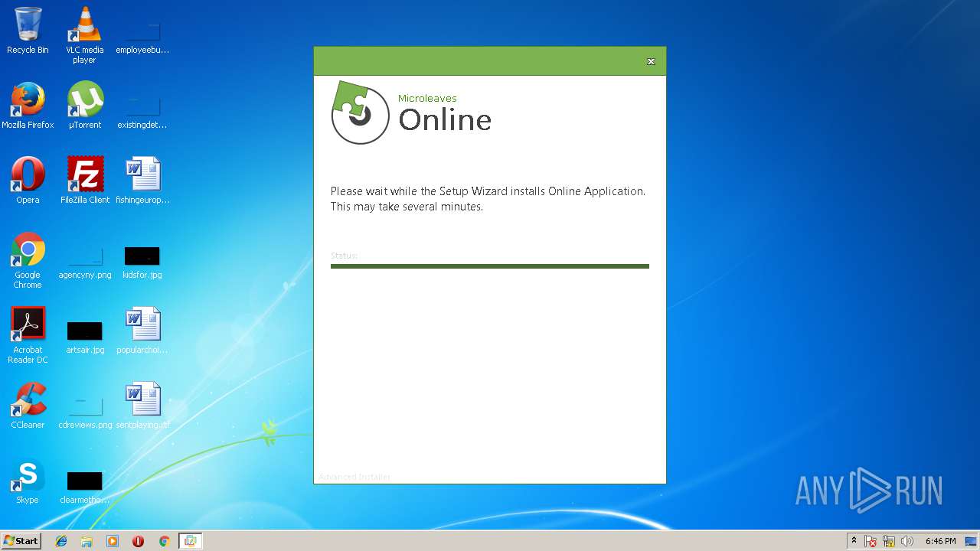Open the Opera desktop shortcut
980x551 pixels.
coord(28,181)
